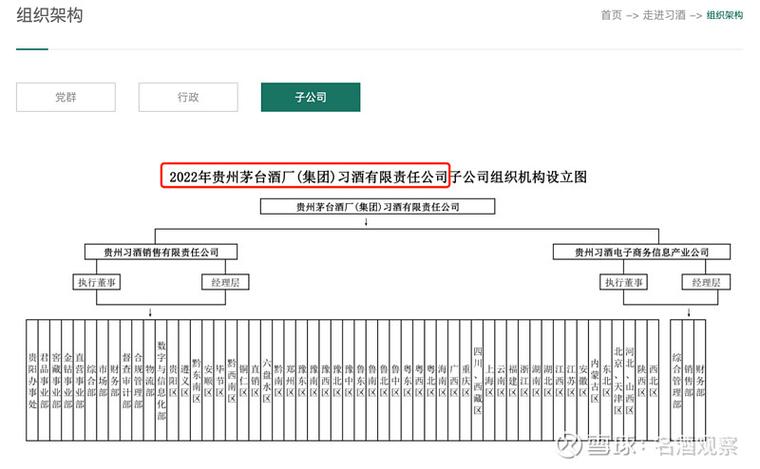
Task: Click the 上海区 column
Action: (x=489, y=380)
